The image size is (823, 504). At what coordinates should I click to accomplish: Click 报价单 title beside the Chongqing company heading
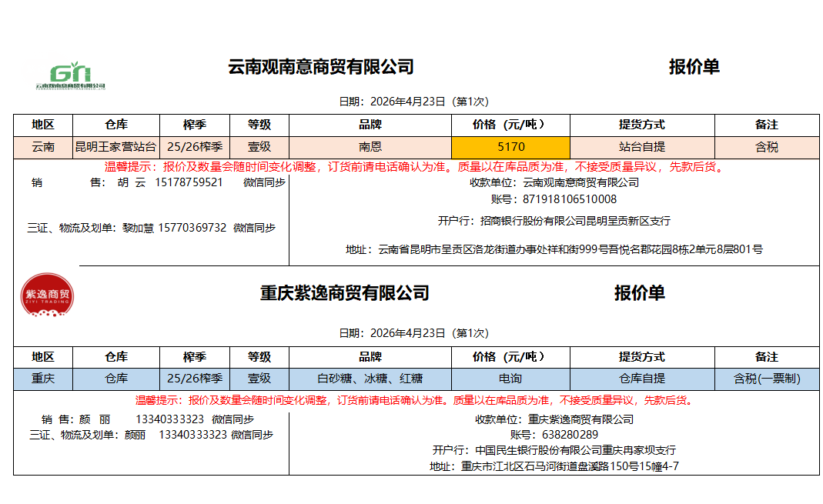(x=639, y=293)
